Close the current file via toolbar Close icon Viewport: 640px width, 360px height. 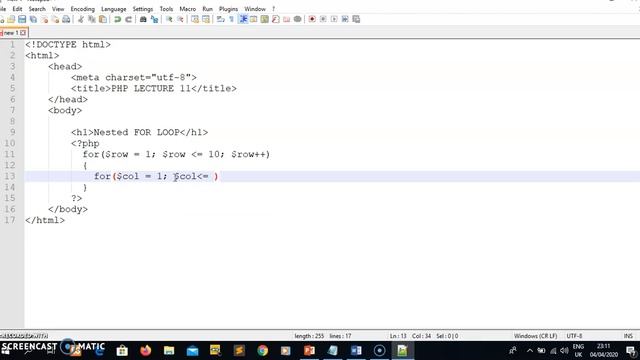[x=44, y=19]
